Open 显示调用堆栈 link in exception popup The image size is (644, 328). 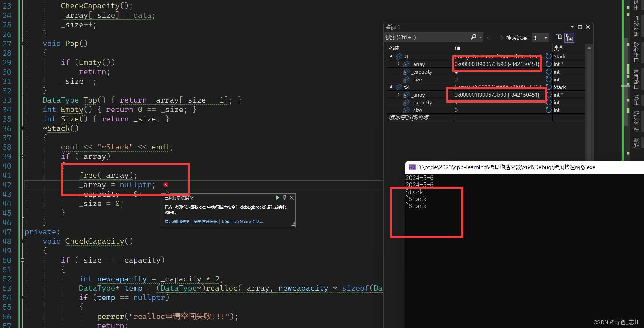click(x=177, y=222)
